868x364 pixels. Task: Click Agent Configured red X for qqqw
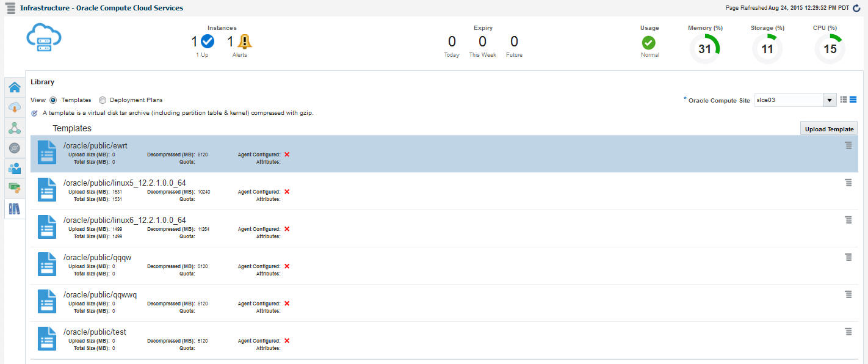[287, 266]
